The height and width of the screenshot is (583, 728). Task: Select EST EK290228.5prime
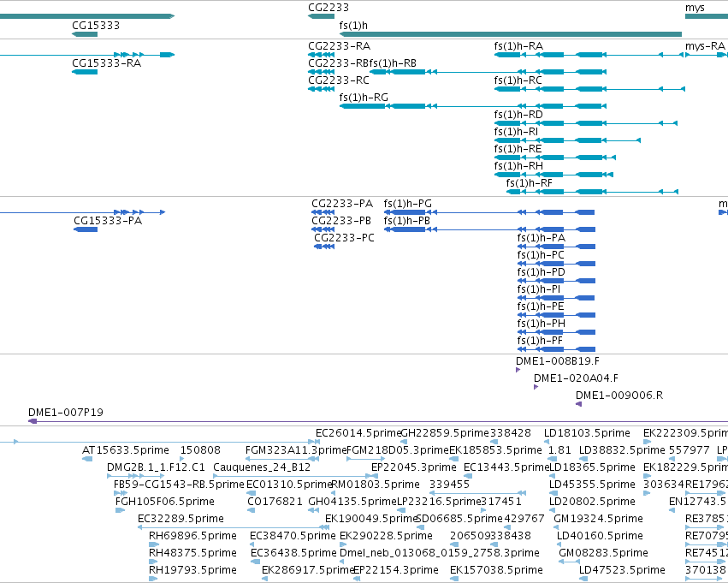point(386,537)
